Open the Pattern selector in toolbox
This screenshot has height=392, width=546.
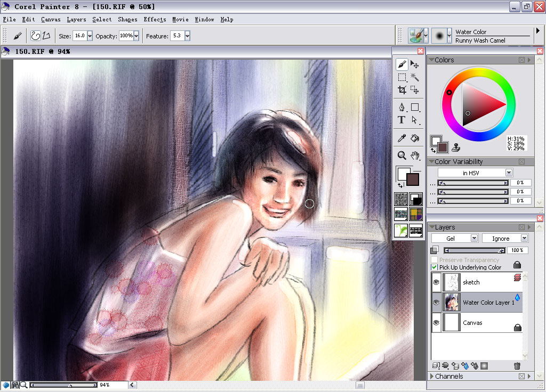[401, 214]
